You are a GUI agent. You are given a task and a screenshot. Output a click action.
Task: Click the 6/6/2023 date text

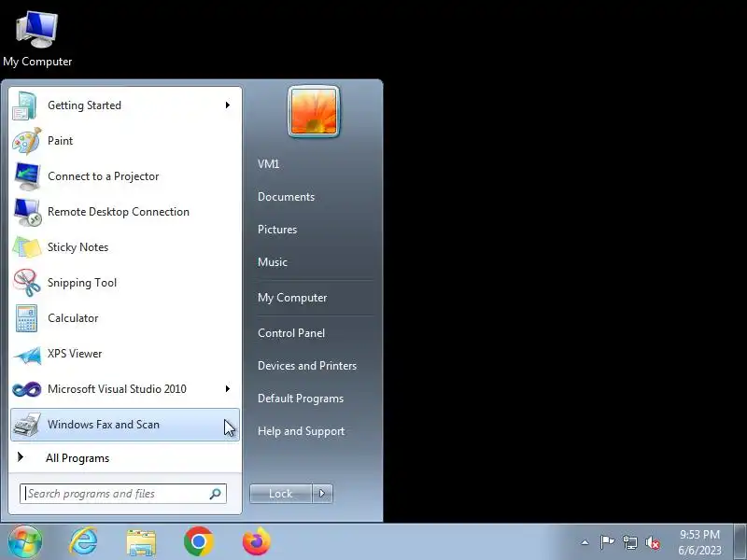[x=699, y=551]
